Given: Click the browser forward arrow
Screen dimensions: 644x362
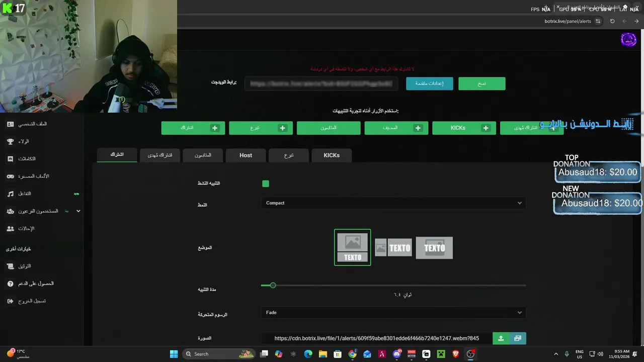Looking at the screenshot, I should coord(636,21).
